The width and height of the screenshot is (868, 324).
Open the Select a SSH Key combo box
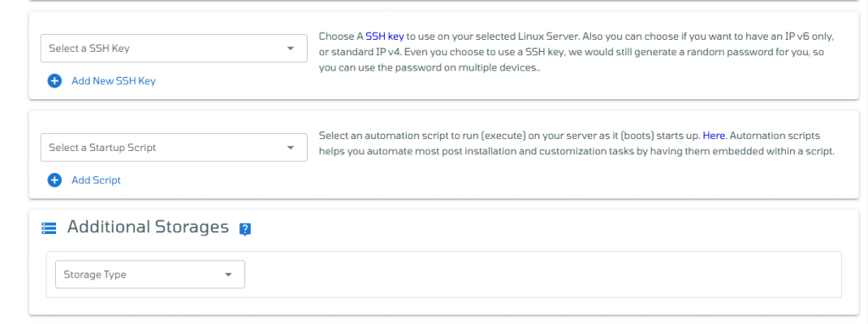point(174,48)
